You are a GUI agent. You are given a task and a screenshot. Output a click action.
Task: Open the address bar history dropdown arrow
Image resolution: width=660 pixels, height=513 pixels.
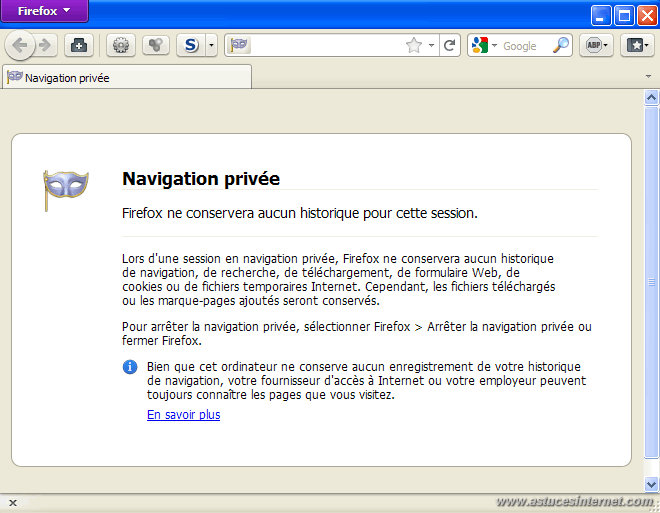431,45
